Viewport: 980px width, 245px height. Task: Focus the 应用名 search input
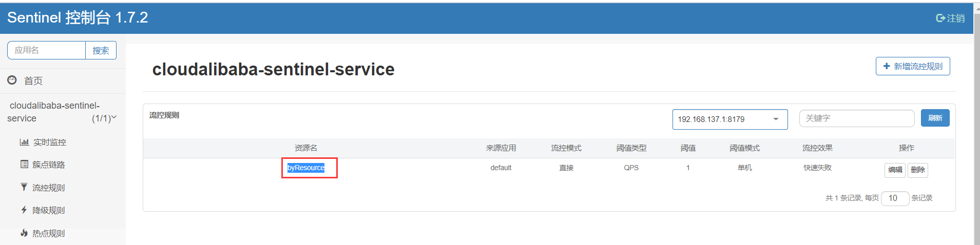(x=46, y=50)
